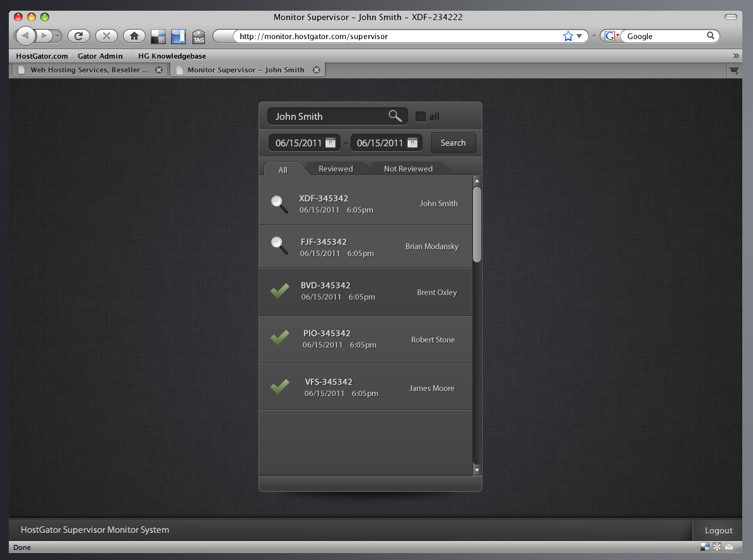Open the Google search engine selector
Screen dimensions: 753x560
[611, 36]
